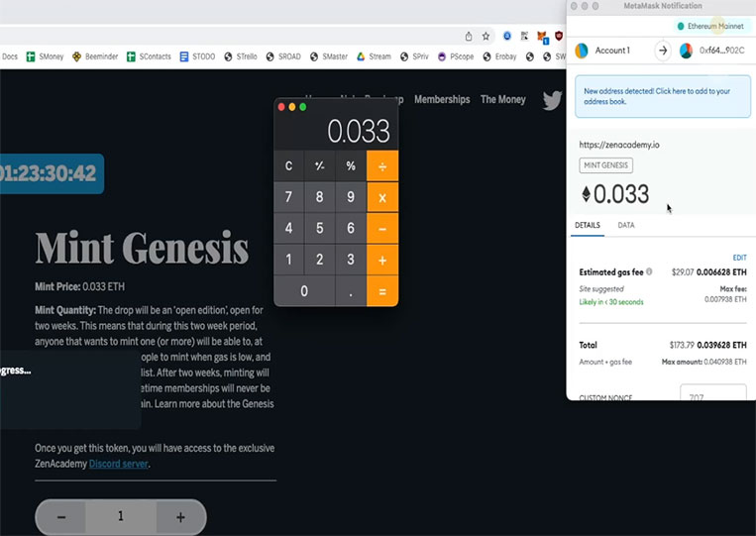Screen dimensions: 756x536
Task: Click calculator equals key
Action: click(x=382, y=291)
